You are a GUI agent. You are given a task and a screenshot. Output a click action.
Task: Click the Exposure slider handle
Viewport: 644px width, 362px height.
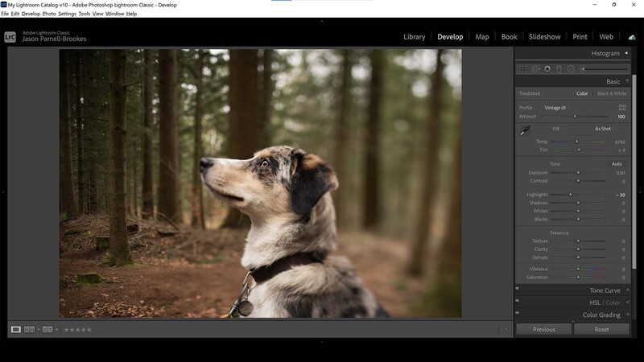pyautogui.click(x=578, y=172)
